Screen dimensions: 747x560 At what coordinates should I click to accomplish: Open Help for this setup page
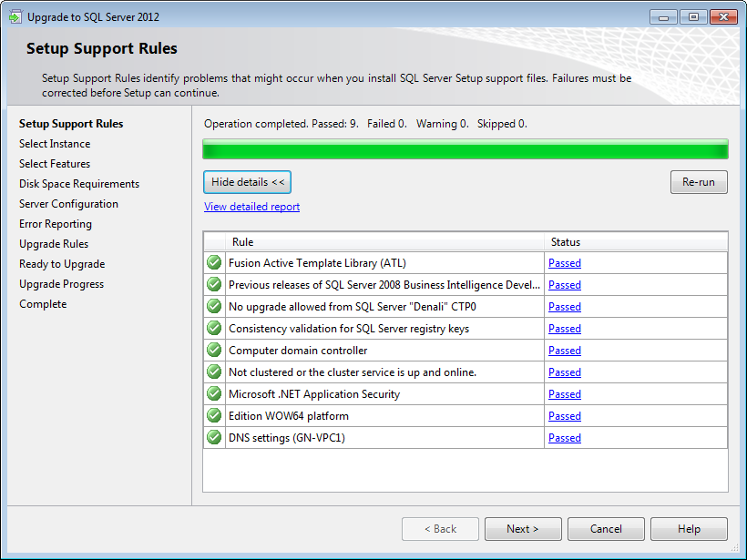pyautogui.click(x=689, y=529)
